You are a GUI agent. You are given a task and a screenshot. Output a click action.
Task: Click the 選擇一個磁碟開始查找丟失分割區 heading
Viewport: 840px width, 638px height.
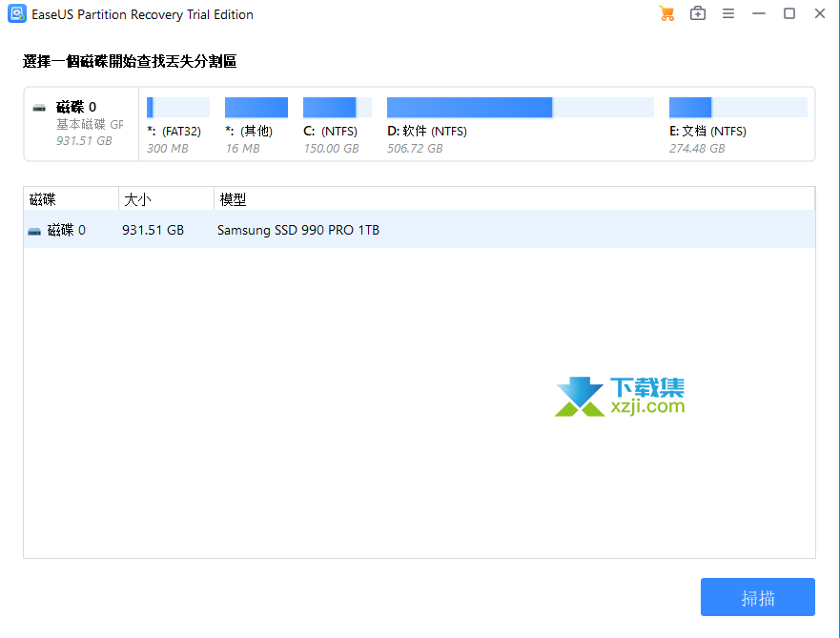click(130, 61)
